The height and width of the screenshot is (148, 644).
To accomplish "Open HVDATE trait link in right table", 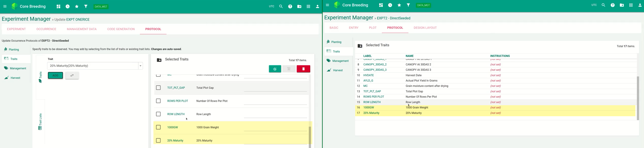I will pos(369,75).
